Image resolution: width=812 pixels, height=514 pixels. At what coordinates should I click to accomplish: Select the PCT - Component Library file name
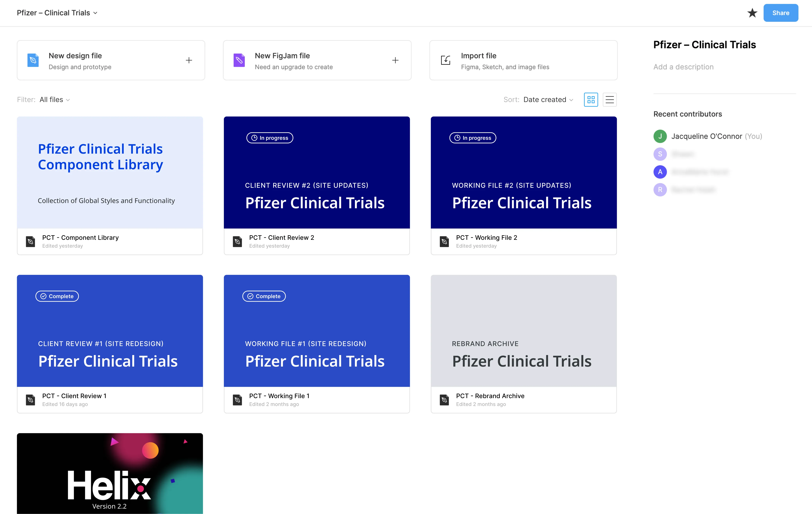(80, 238)
